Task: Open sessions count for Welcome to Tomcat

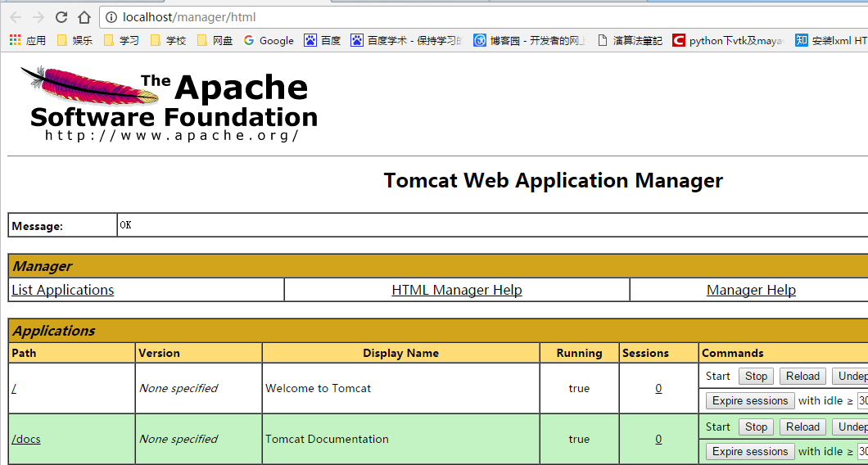Action: click(x=658, y=389)
